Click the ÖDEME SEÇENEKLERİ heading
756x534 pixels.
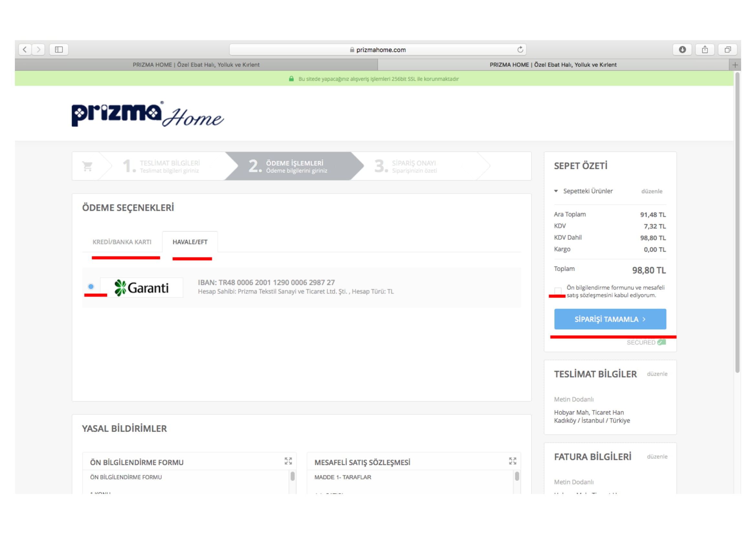[x=128, y=208]
